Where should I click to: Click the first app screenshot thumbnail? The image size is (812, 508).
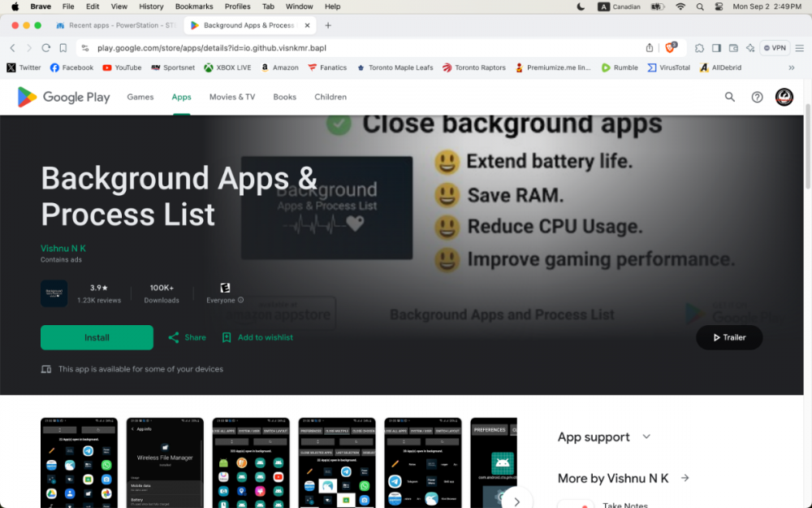79,462
